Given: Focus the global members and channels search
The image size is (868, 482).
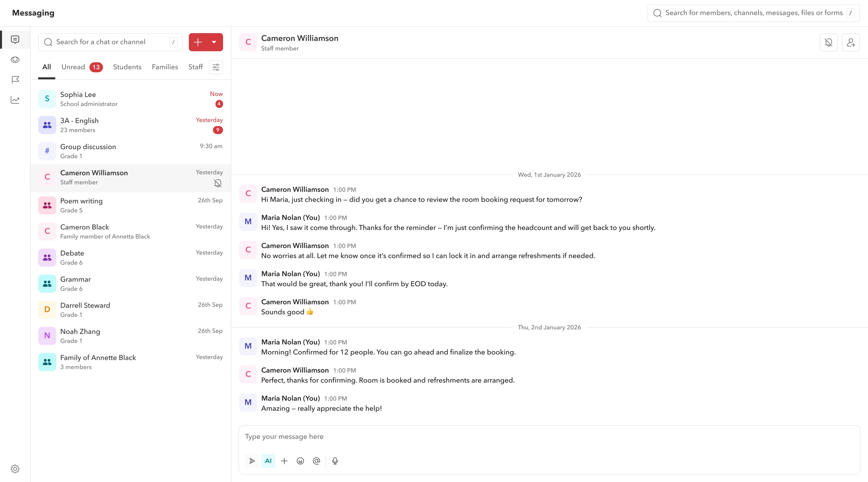Looking at the screenshot, I should point(753,13).
